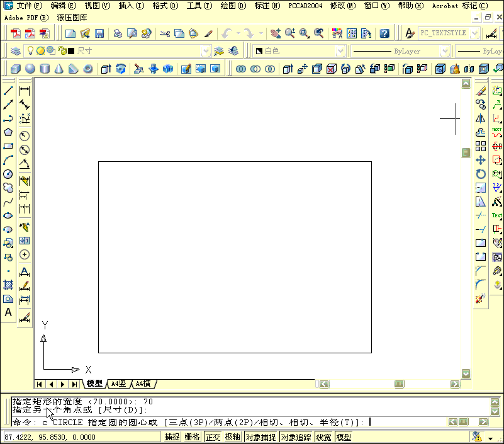Open an existing drawing file
The height and width of the screenshot is (444, 504).
point(85,33)
